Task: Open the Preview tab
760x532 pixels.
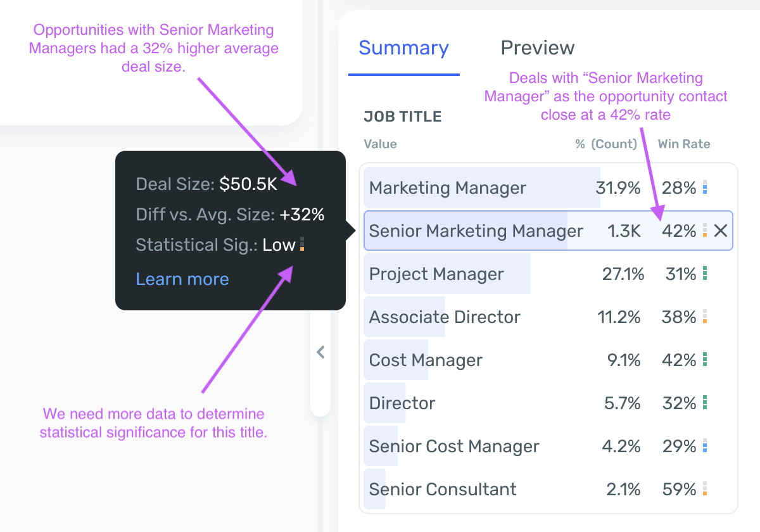Action: (537, 48)
